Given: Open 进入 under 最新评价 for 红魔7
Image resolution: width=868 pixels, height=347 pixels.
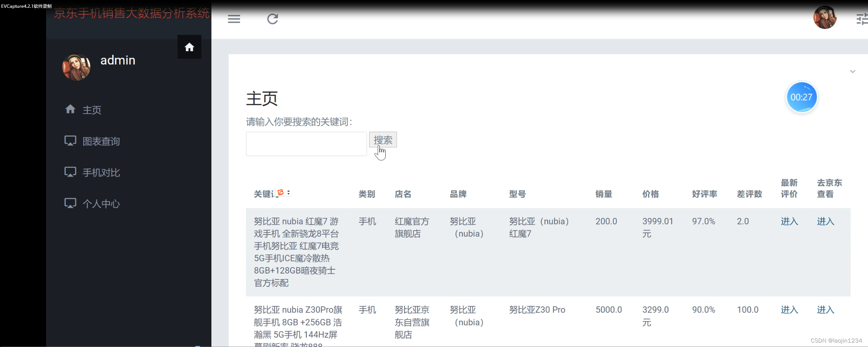Looking at the screenshot, I should tap(789, 221).
